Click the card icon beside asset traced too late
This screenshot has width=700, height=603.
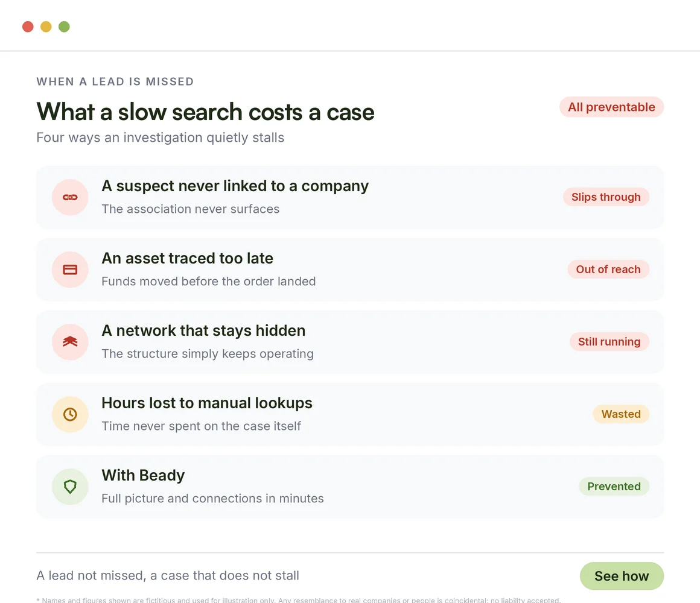70,270
